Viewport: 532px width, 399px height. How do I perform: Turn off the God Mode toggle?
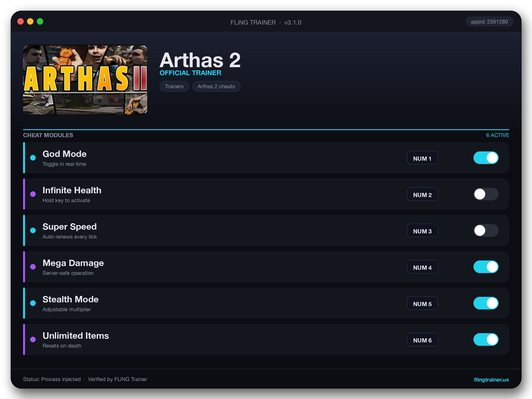[486, 158]
